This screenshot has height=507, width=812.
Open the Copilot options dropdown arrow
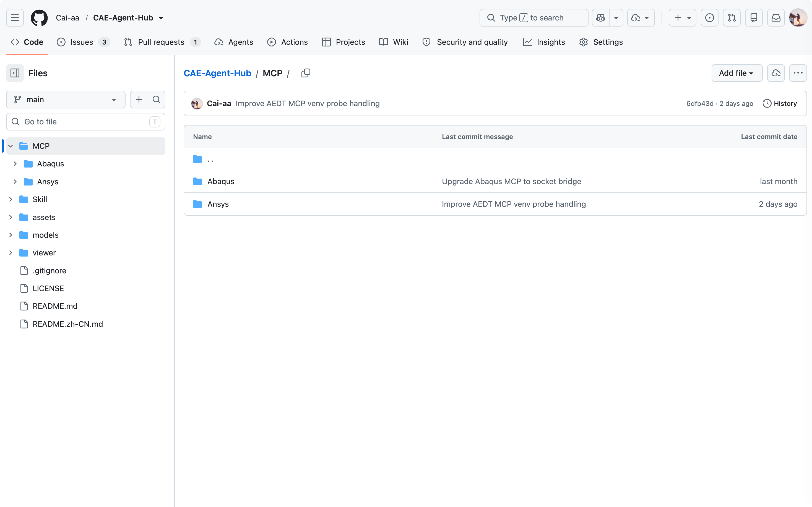coord(616,18)
